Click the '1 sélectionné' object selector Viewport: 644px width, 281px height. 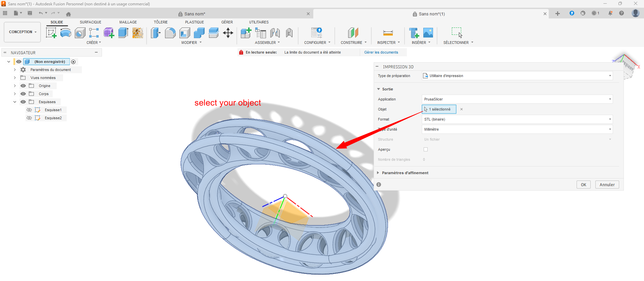[439, 109]
